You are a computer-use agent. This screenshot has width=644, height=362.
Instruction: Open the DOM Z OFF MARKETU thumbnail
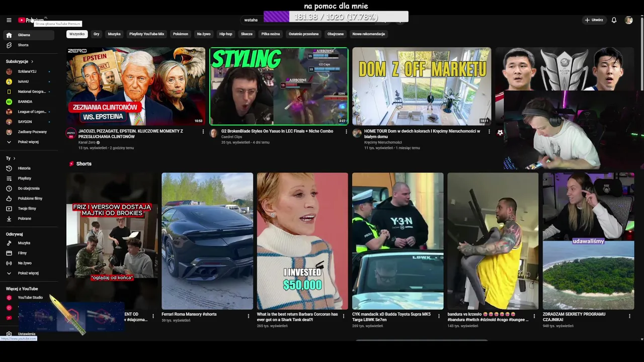tap(422, 86)
